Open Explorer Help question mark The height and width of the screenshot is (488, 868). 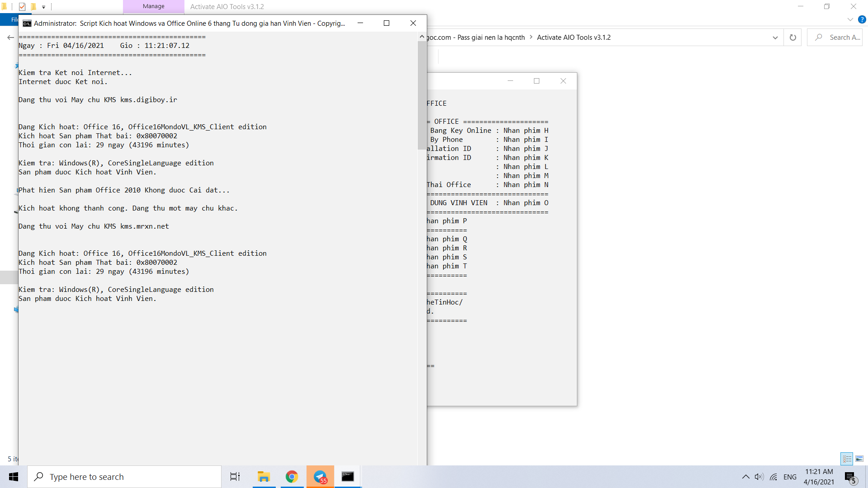click(x=862, y=19)
